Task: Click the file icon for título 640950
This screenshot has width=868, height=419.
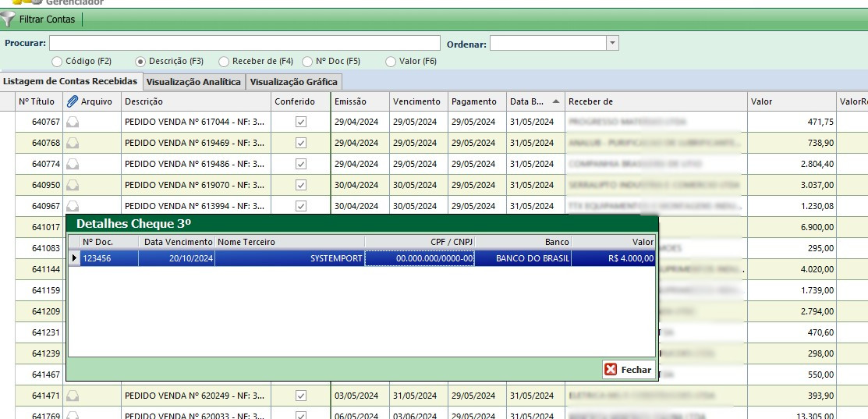Action: click(73, 185)
